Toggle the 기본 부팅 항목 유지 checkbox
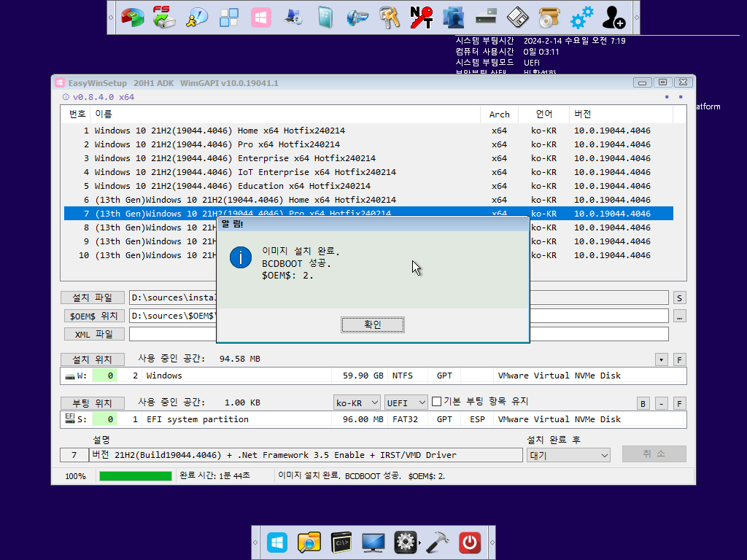747x560 pixels. (x=436, y=402)
